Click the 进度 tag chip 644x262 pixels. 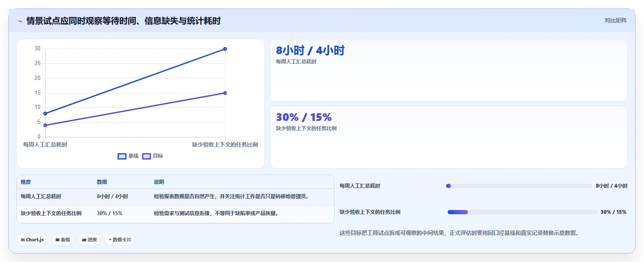(89, 240)
